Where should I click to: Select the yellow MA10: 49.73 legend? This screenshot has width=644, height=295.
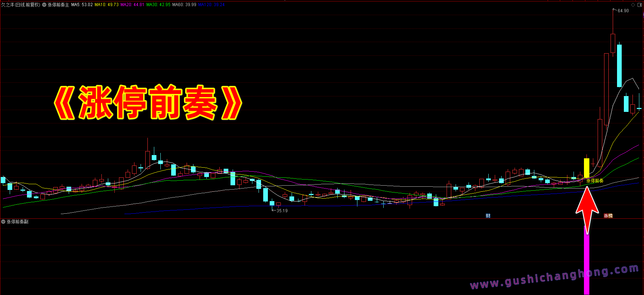pyautogui.click(x=106, y=5)
